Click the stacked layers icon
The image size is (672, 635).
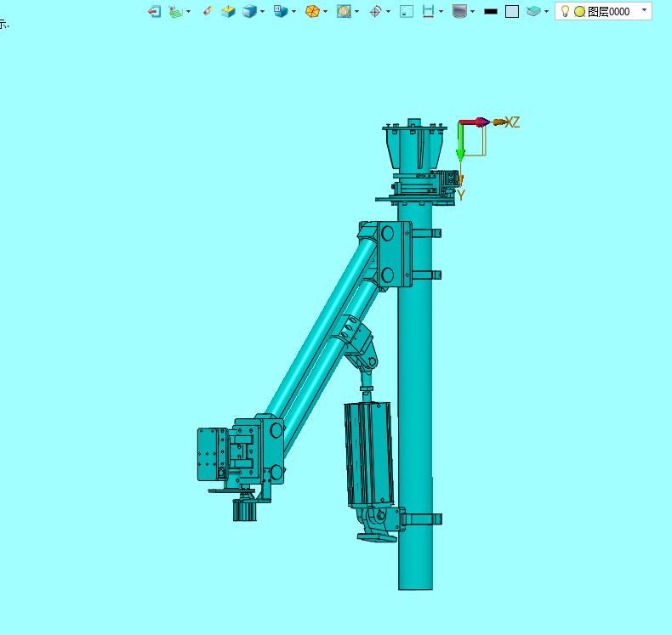point(533,12)
